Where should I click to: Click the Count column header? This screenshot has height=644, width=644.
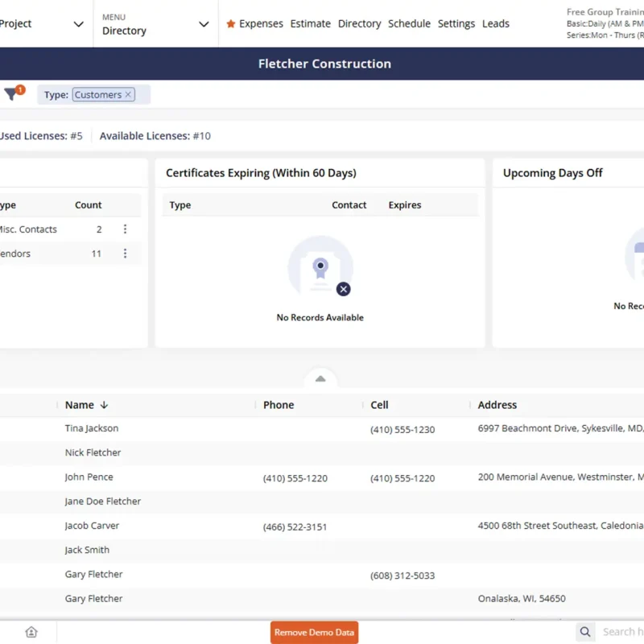[x=88, y=205]
